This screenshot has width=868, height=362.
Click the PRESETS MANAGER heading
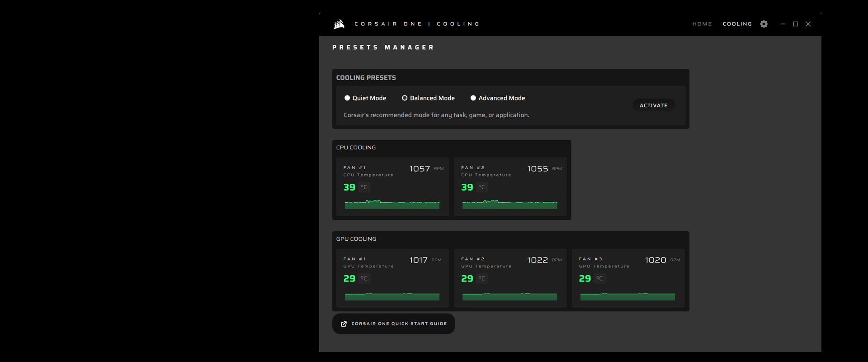click(x=383, y=48)
